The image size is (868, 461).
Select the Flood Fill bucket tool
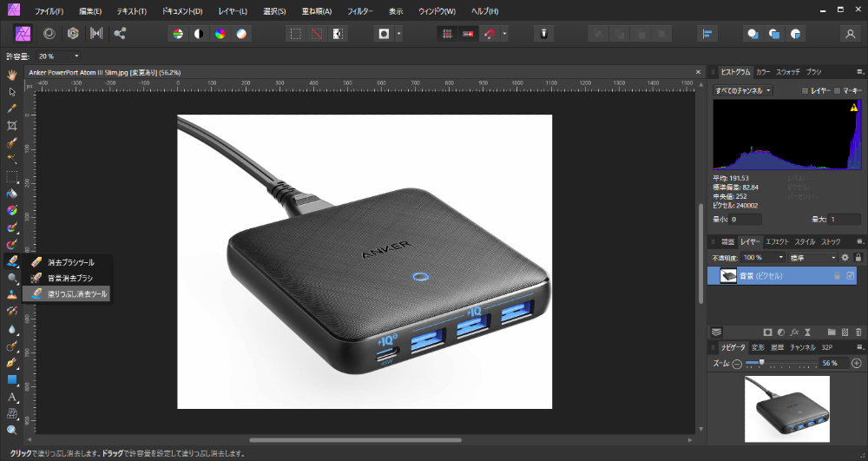pos(11,194)
